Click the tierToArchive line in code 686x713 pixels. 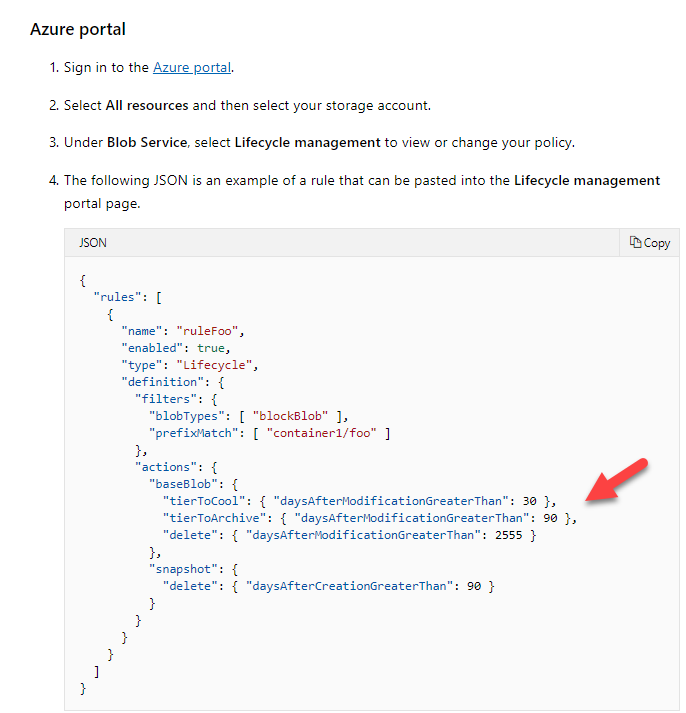(370, 518)
